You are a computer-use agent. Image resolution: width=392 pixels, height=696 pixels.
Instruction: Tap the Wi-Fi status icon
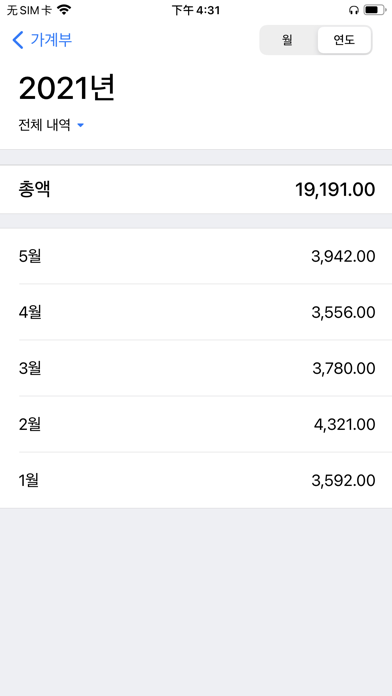click(64, 10)
